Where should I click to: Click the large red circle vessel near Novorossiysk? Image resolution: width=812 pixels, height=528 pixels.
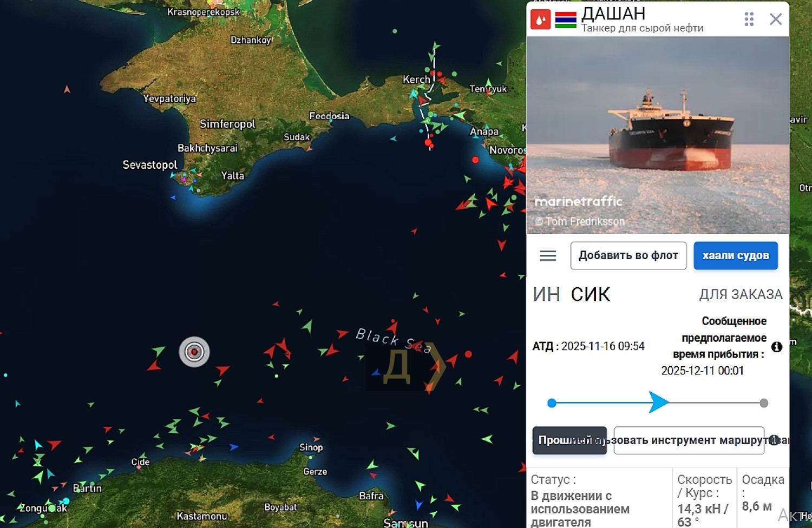coord(475,160)
